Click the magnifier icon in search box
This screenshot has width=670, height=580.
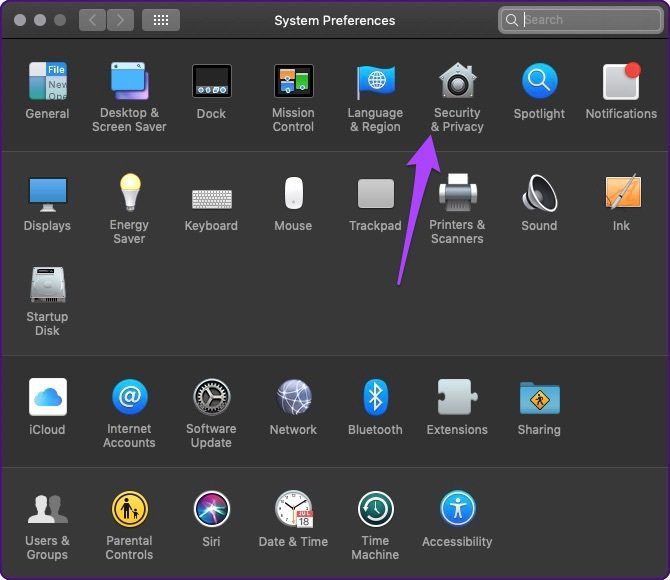[511, 20]
